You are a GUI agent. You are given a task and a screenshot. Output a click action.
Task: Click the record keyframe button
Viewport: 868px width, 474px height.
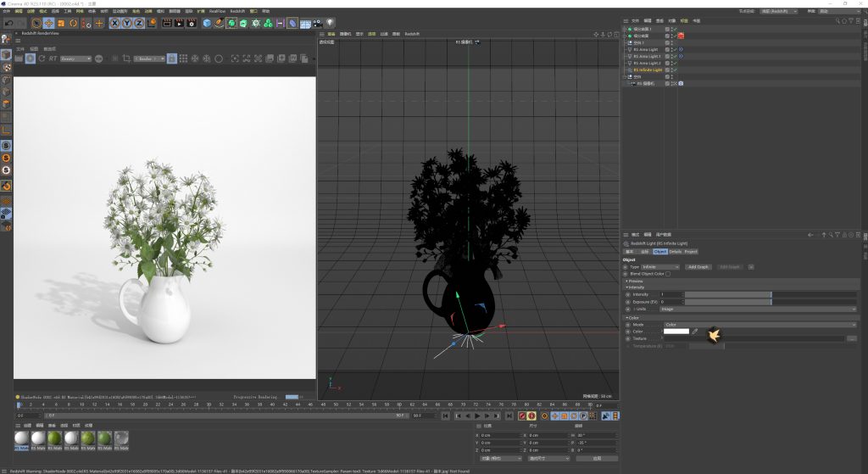(x=521, y=415)
